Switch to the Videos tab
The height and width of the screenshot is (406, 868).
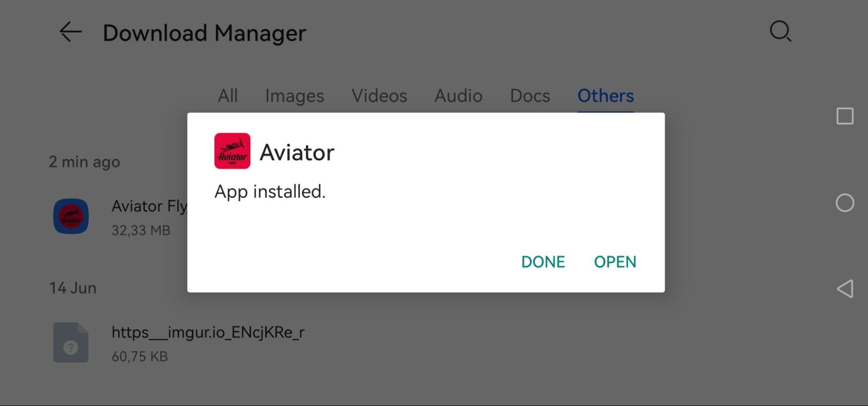(x=379, y=96)
